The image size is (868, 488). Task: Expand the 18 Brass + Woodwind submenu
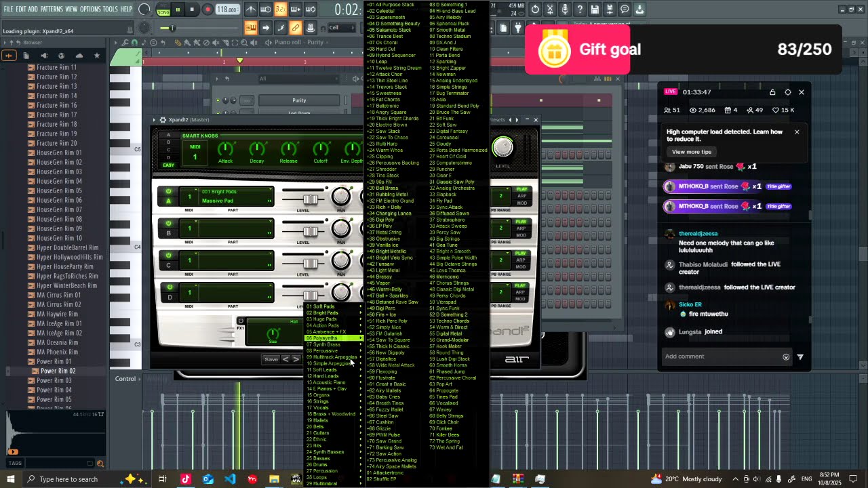click(334, 414)
